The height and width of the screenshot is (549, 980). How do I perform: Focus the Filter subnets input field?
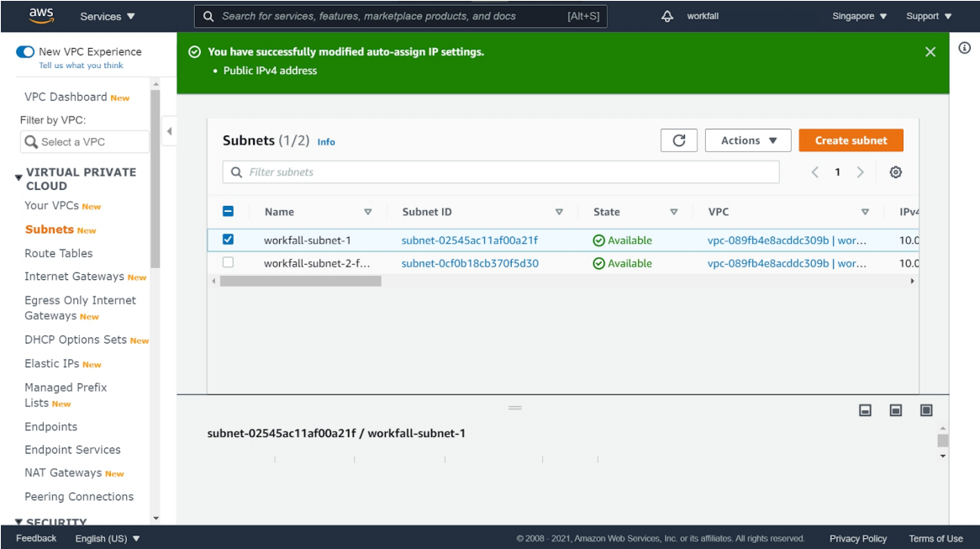501,172
